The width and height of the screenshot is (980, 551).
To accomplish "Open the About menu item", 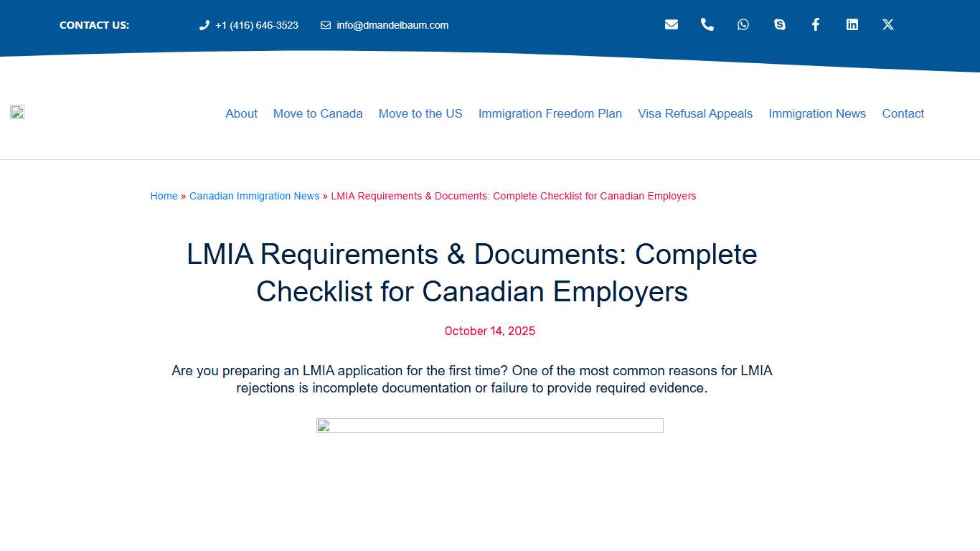I will tap(241, 113).
